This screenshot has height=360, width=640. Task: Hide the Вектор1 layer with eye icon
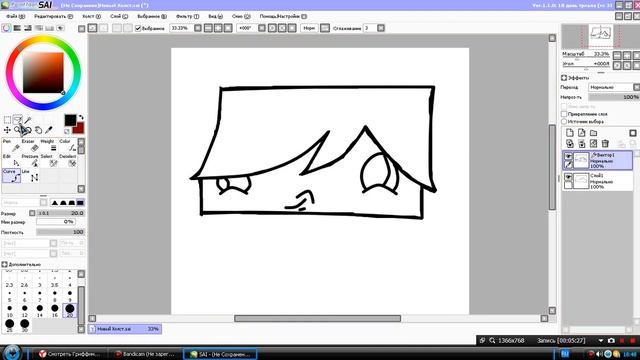point(568,156)
